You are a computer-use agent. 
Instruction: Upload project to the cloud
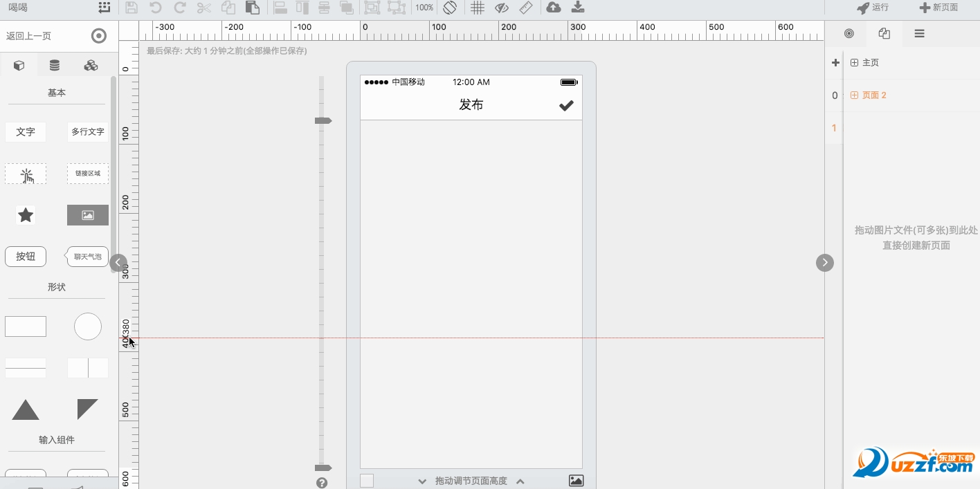[x=554, y=7]
